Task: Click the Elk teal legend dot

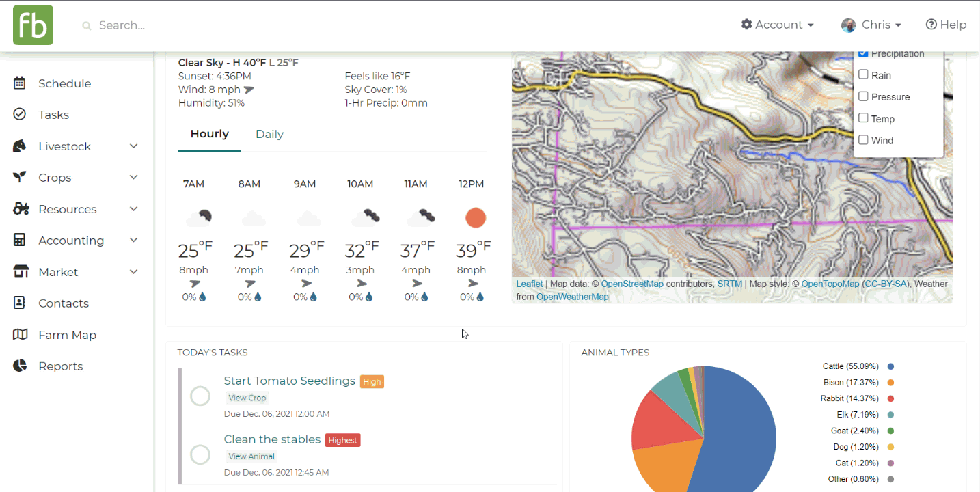Action: [x=891, y=415]
